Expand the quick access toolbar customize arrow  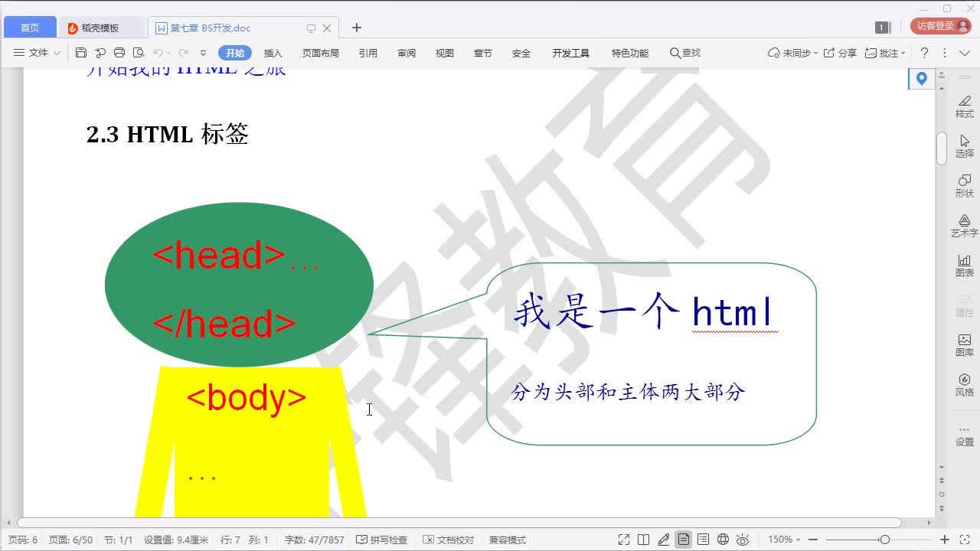(203, 53)
